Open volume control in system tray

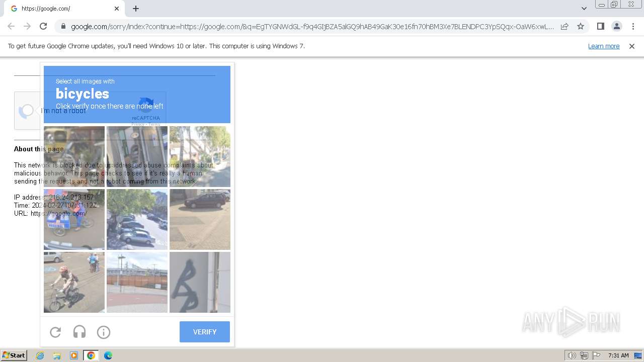(x=572, y=355)
